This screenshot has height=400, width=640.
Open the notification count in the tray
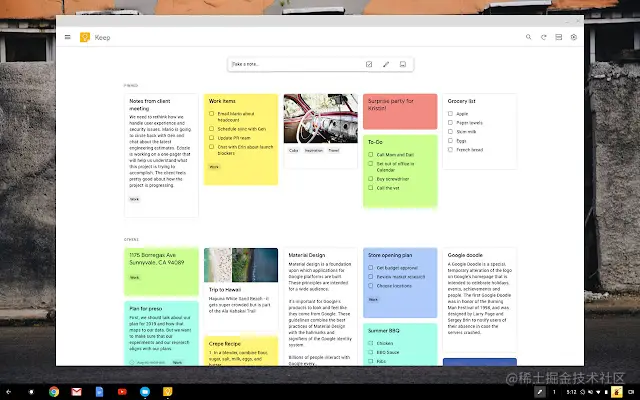click(x=554, y=392)
